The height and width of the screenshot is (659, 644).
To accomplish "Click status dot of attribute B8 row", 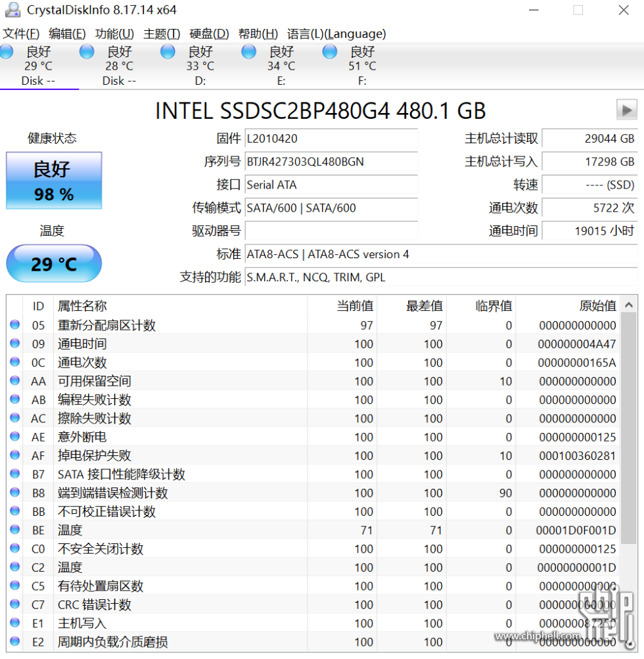I will (14, 492).
